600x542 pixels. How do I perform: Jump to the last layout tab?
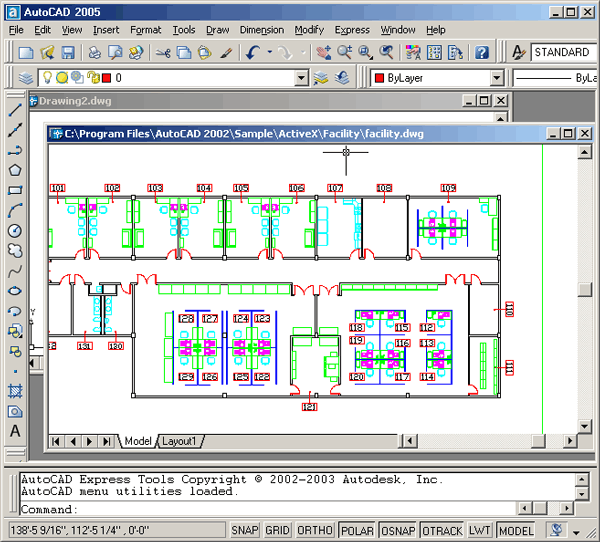pyautogui.click(x=106, y=441)
